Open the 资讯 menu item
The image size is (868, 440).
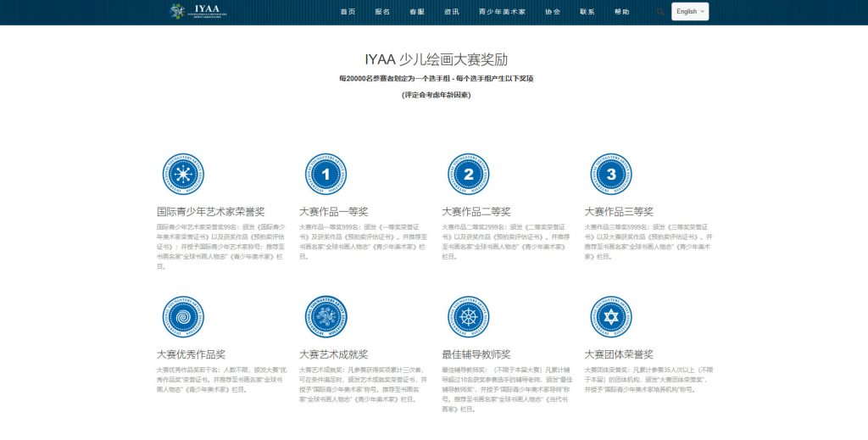point(451,12)
